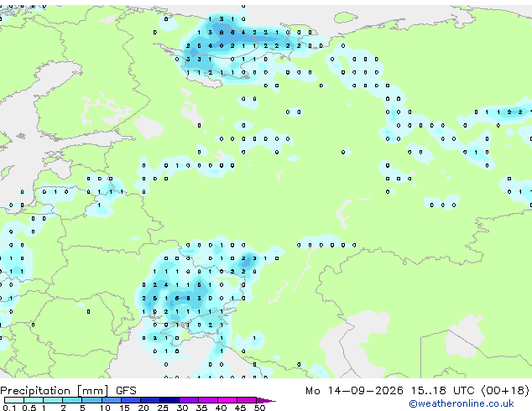Screen dimensions: 532x411
Task: Pick the legend swatch between 10 and 15
Action: [x=112, y=400]
